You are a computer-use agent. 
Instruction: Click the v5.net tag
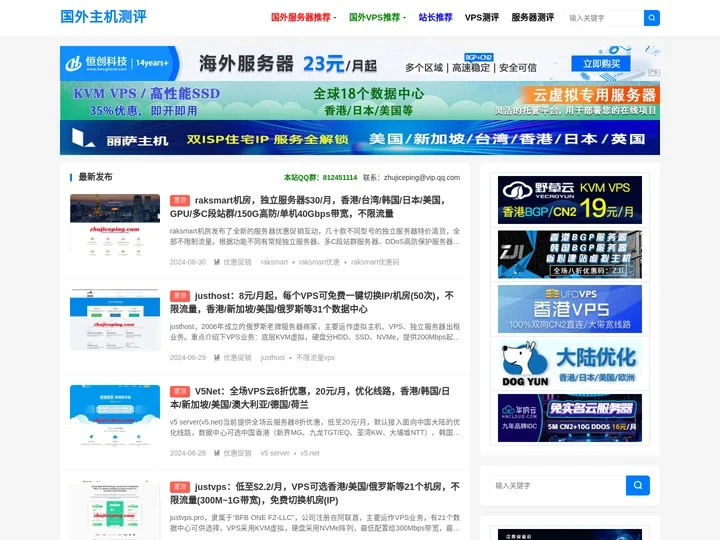click(310, 453)
